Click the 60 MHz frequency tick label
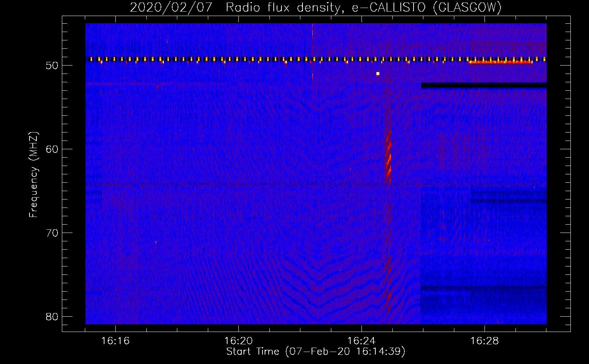This screenshot has width=589, height=364. [52, 149]
